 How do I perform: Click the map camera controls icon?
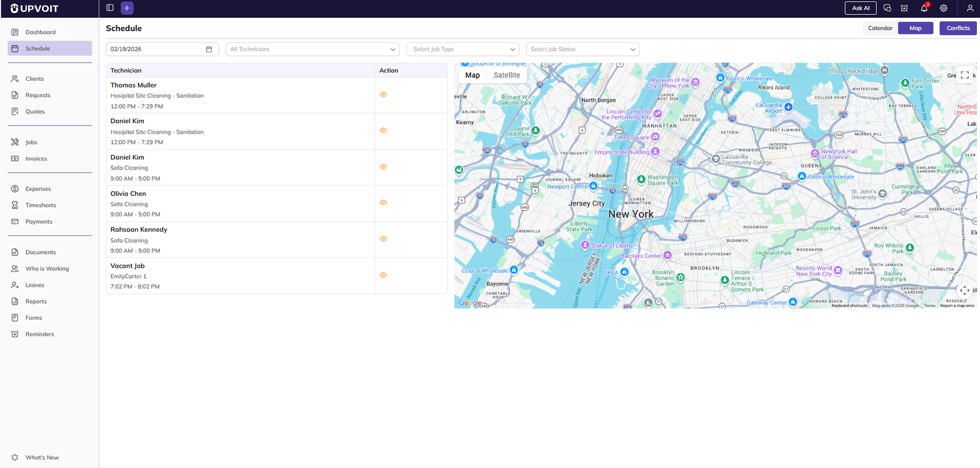[965, 290]
